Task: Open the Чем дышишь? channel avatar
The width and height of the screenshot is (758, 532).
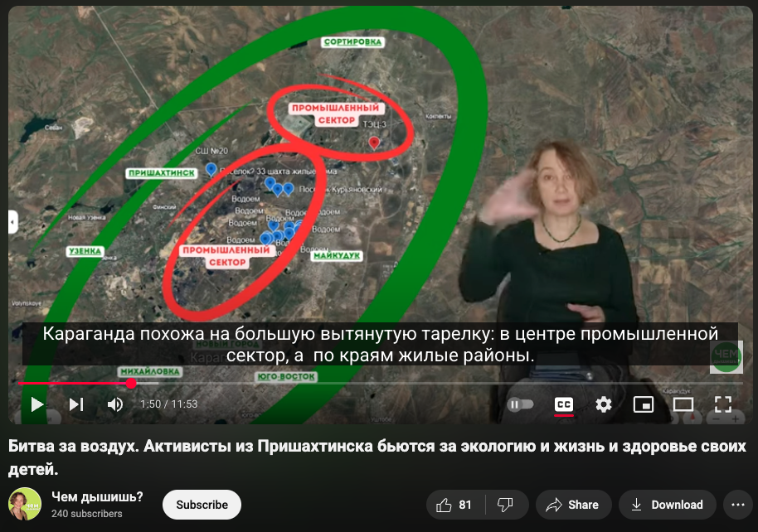Action: tap(25, 504)
